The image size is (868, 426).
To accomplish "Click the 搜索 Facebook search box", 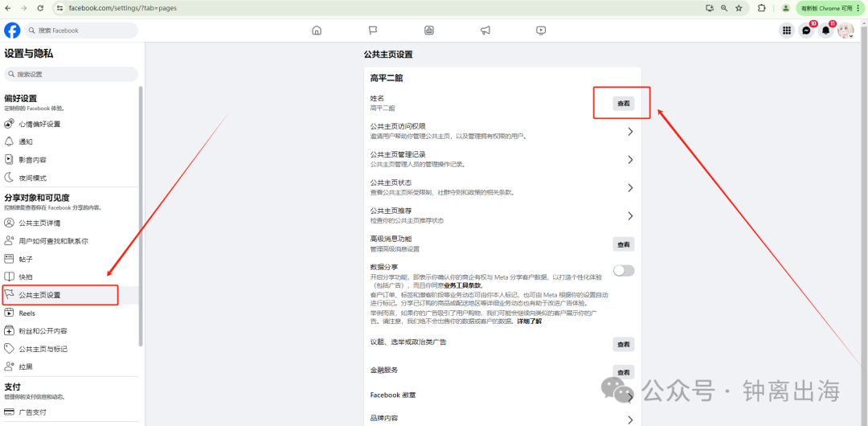I will pyautogui.click(x=81, y=31).
